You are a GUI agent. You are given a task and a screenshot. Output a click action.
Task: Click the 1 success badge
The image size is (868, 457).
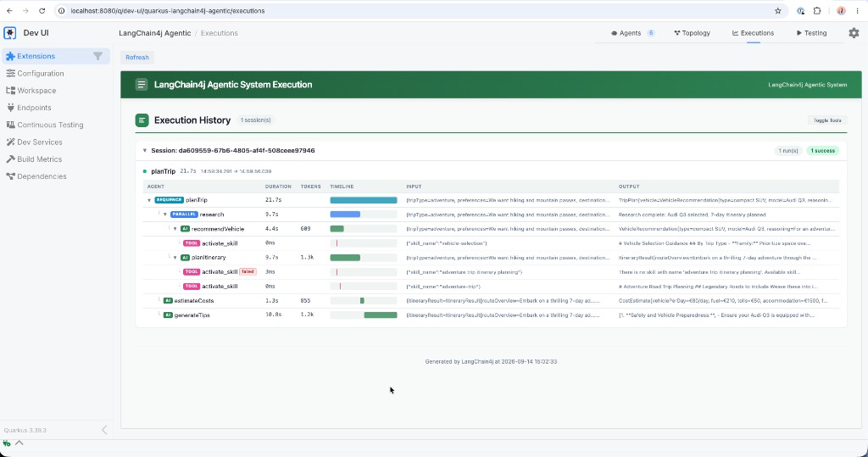pos(822,151)
